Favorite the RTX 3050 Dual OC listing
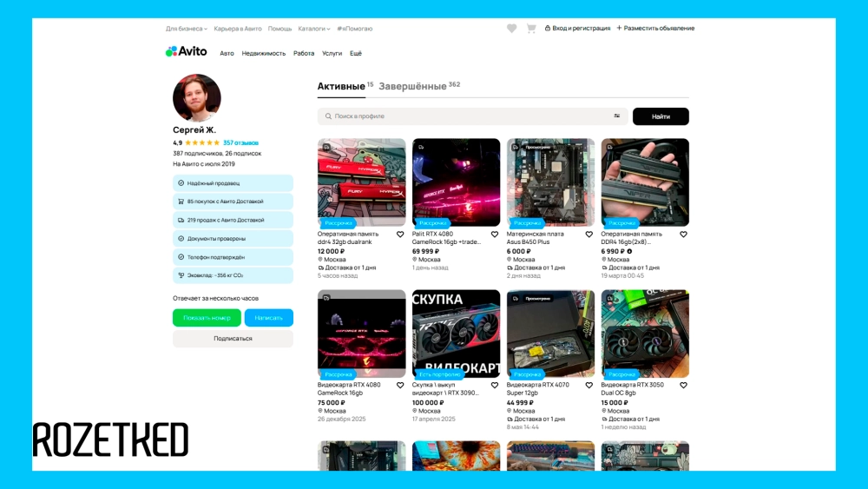Screen dimensions: 868x489 (x=684, y=386)
